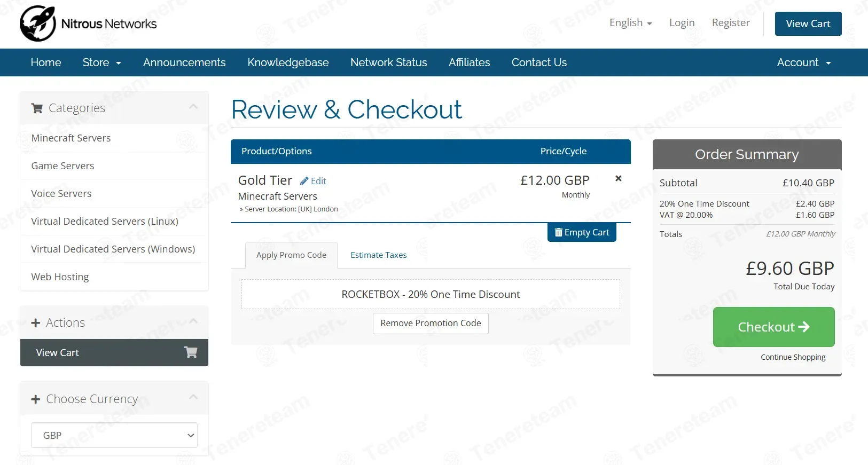This screenshot has width=868, height=465.
Task: Collapse the Choose Currency panel chevron
Action: pos(193,397)
